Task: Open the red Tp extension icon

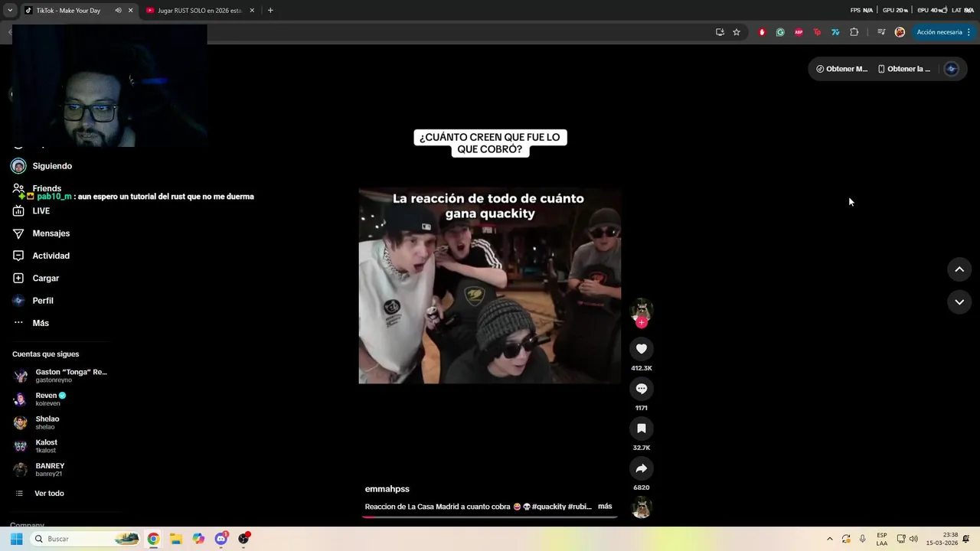Action: pos(817,32)
